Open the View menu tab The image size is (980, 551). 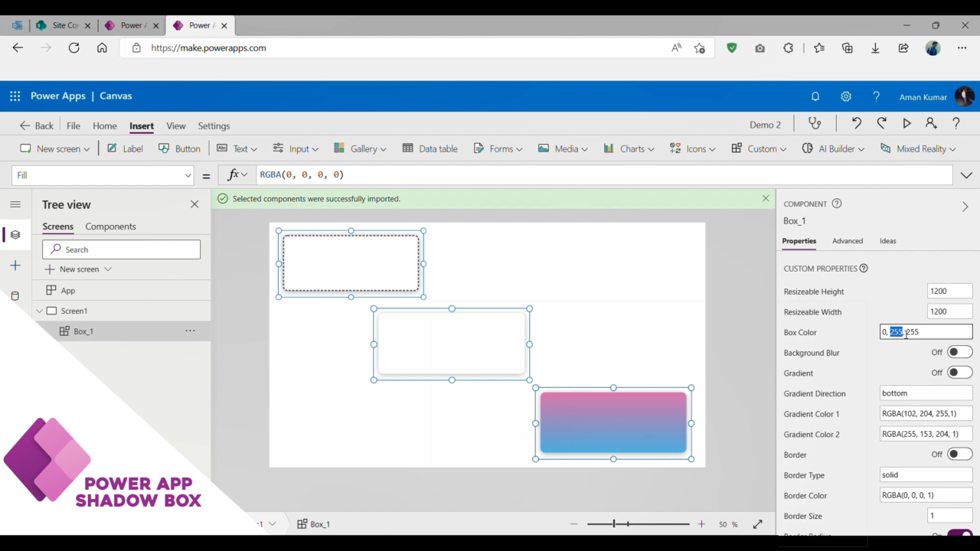[x=176, y=126]
